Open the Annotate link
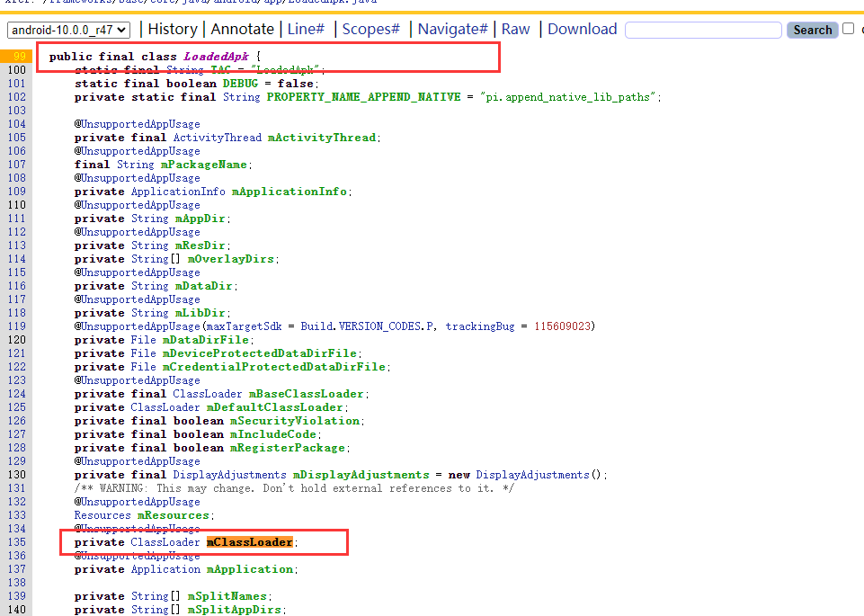864x616 pixels. tap(243, 29)
